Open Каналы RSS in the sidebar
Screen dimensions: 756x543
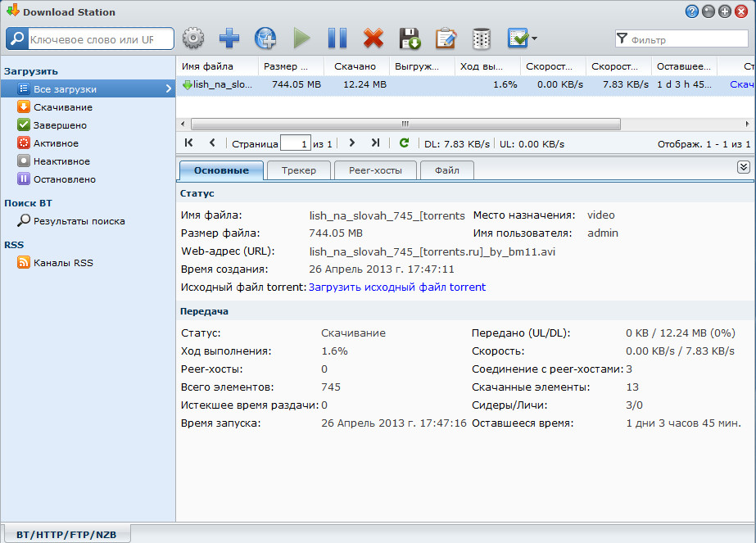(63, 263)
